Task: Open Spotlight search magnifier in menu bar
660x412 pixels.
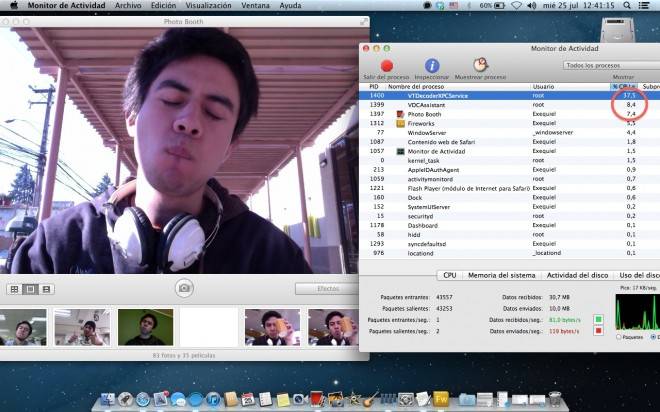Action: pos(627,5)
